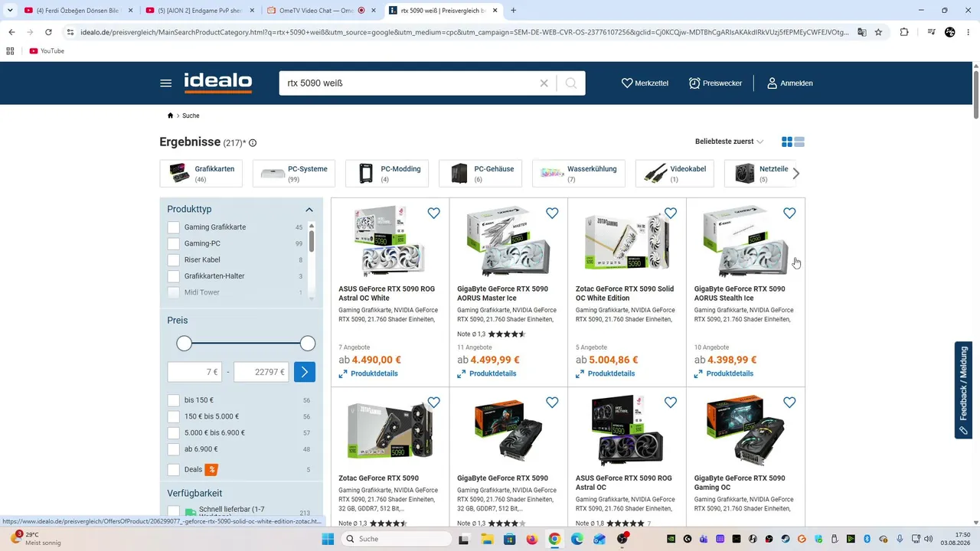Open Produktdetails for ASUS ROG Astral OC White
Screen dimensions: 980x551
368,373
